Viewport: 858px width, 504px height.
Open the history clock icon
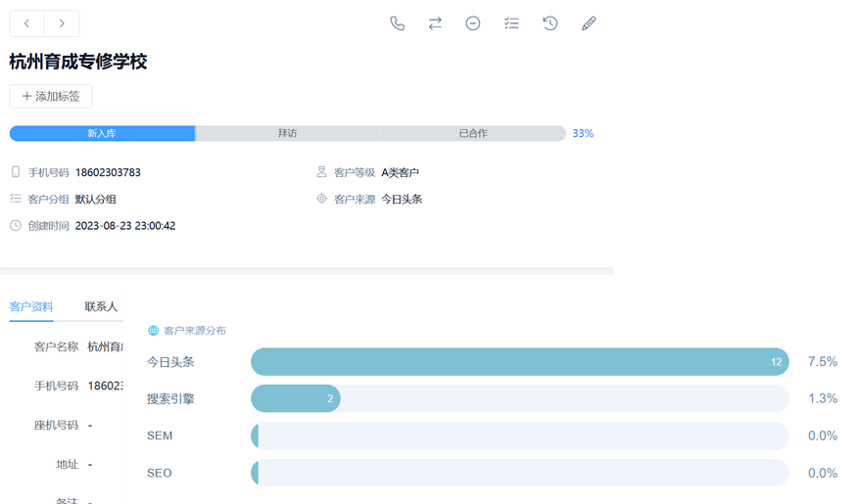click(549, 23)
